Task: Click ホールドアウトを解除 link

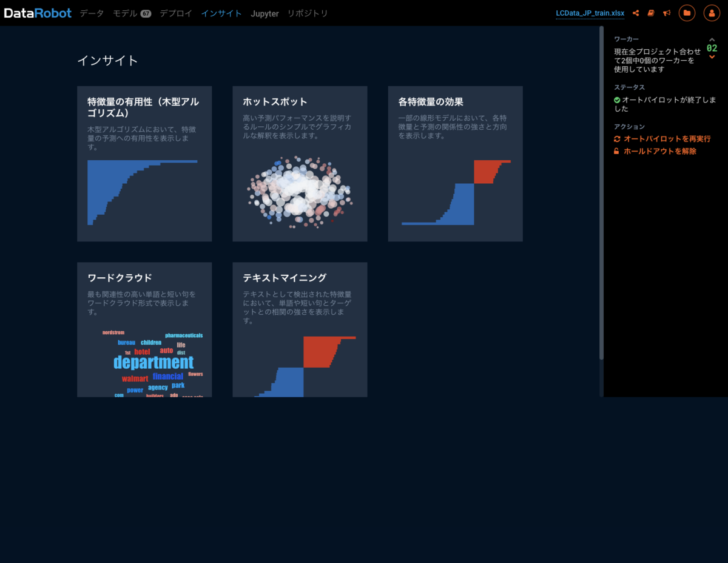Action: [x=660, y=151]
